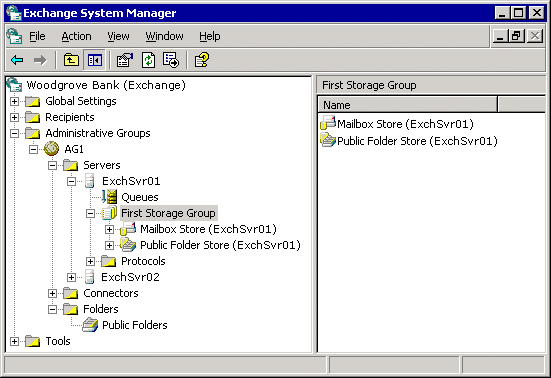This screenshot has width=551, height=378.
Task: Click the Mailbox Store icon in the right pane
Action: [328, 123]
